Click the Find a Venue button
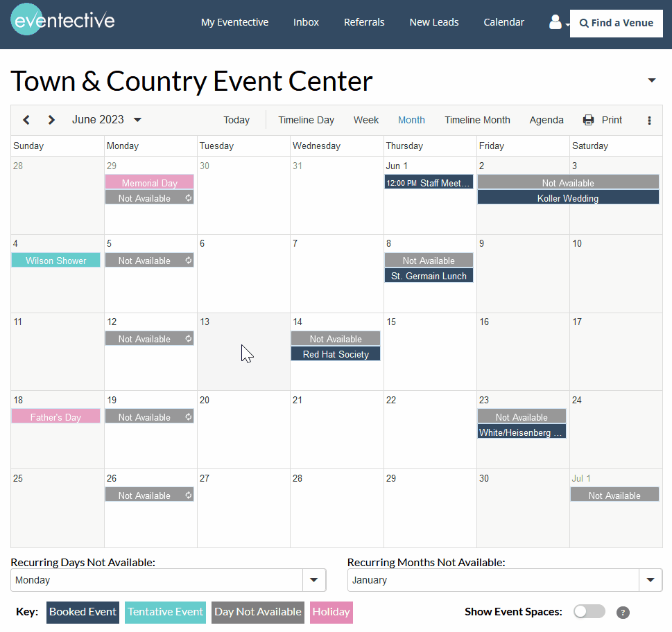The height and width of the screenshot is (632, 672). tap(616, 23)
